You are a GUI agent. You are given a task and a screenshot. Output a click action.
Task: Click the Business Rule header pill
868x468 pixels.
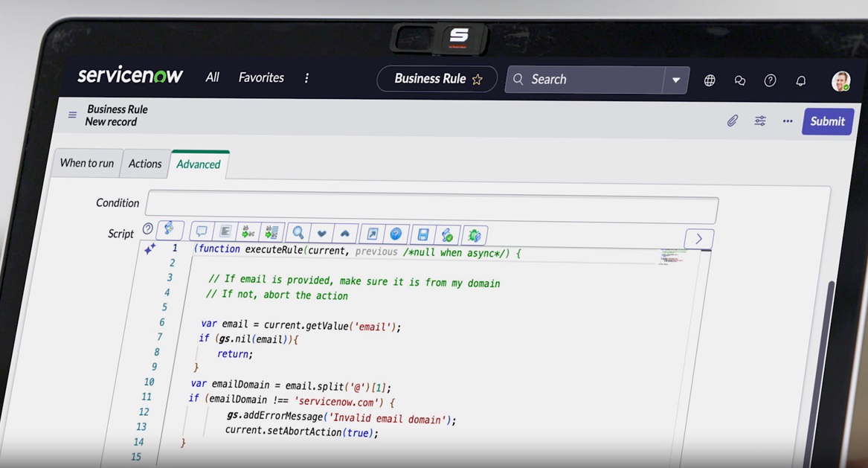(x=437, y=79)
